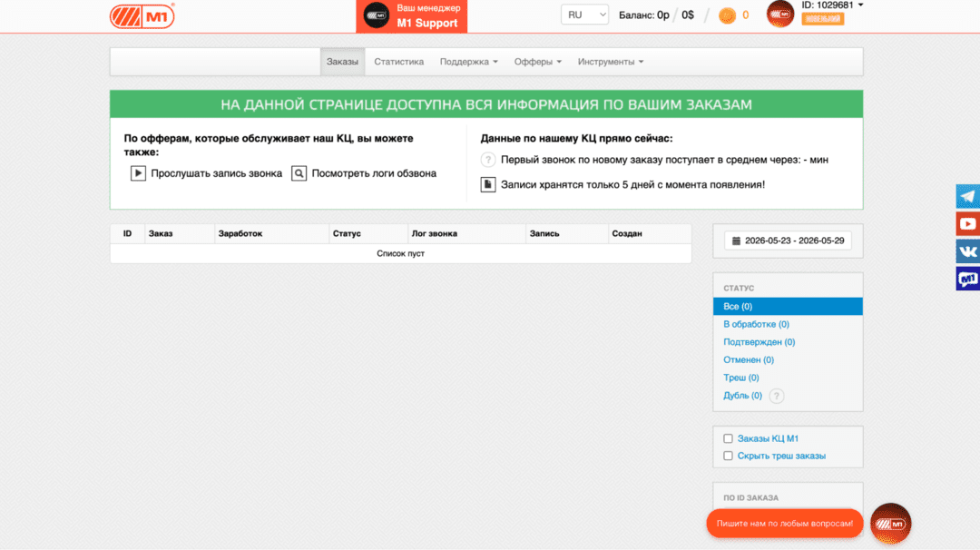Open the M1 chat side icon
980x550 pixels.
[967, 279]
